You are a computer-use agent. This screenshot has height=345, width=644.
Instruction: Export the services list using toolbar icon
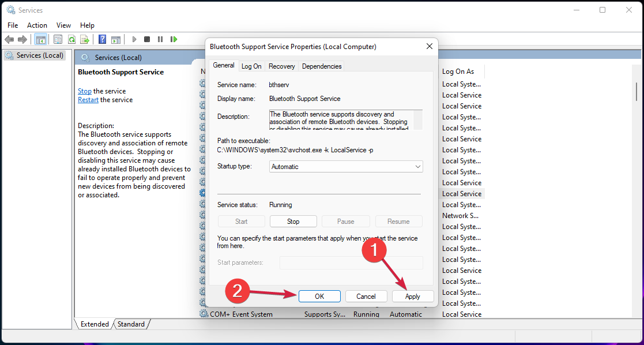(x=85, y=39)
